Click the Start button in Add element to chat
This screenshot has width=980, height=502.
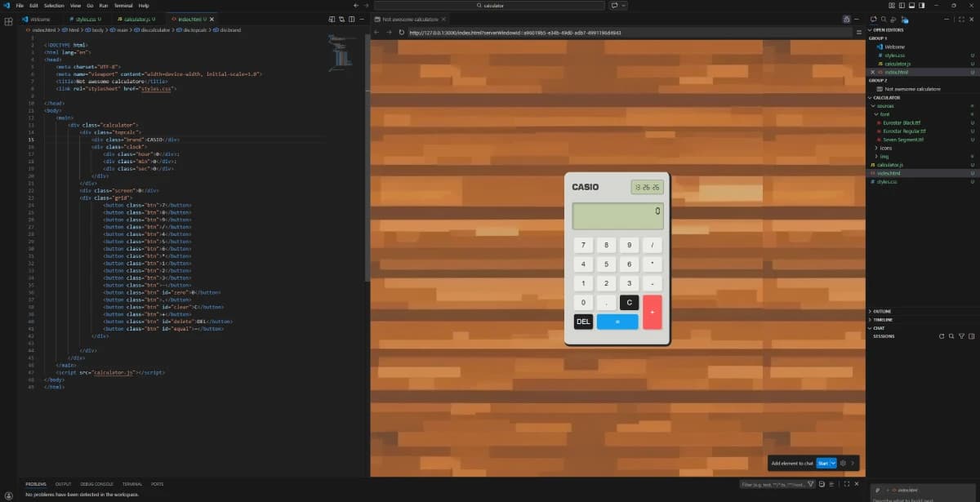click(822, 463)
